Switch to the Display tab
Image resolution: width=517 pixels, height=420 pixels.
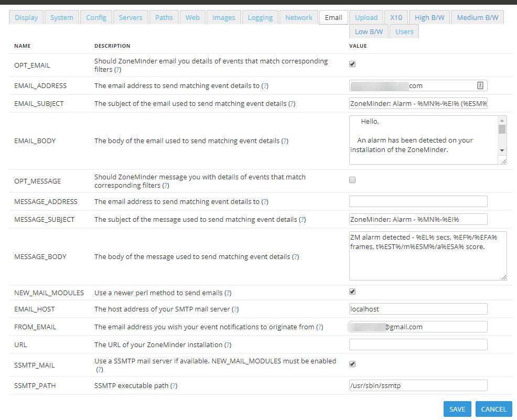click(x=26, y=17)
